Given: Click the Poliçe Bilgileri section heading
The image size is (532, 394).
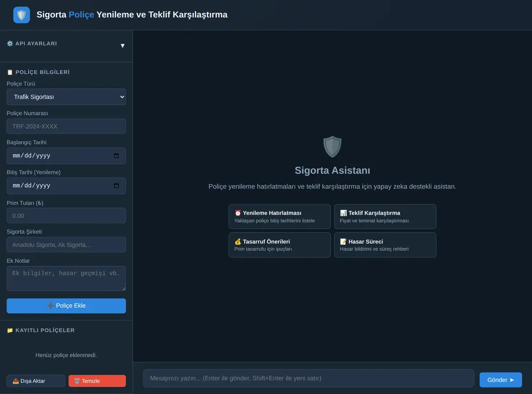Looking at the screenshot, I should pos(38,72).
